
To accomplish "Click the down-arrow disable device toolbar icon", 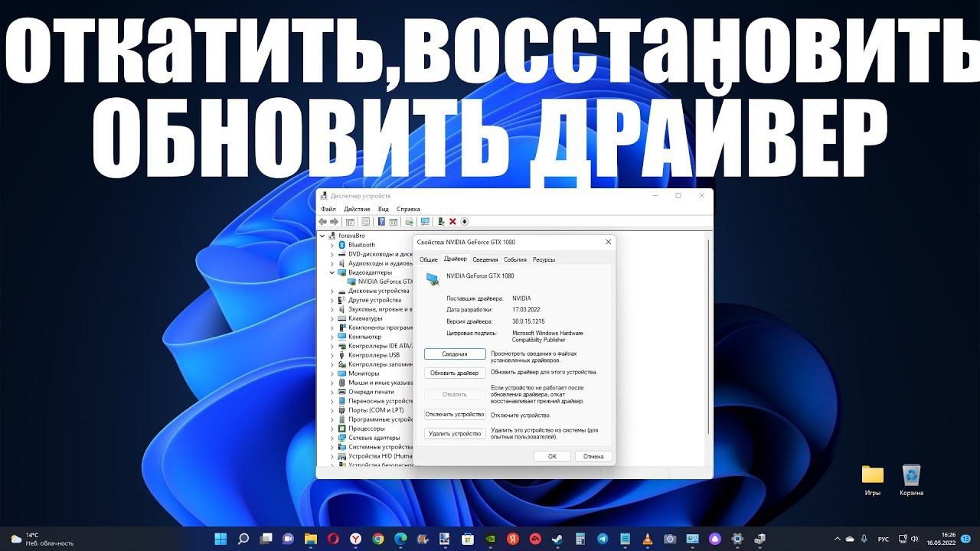I will tap(464, 222).
